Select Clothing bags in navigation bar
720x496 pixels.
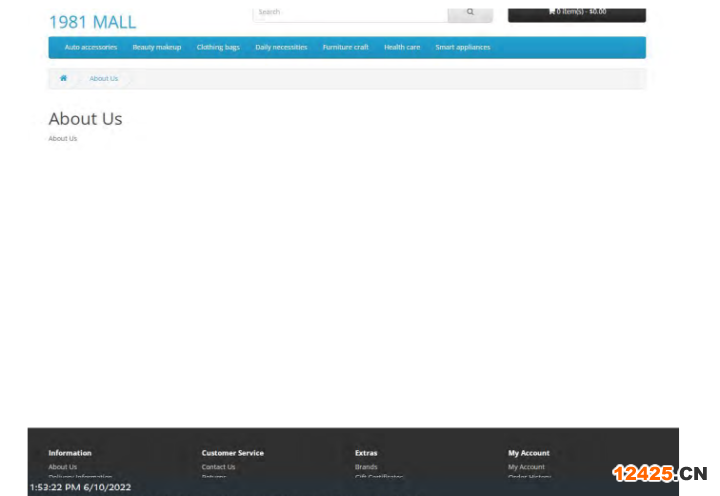click(217, 47)
